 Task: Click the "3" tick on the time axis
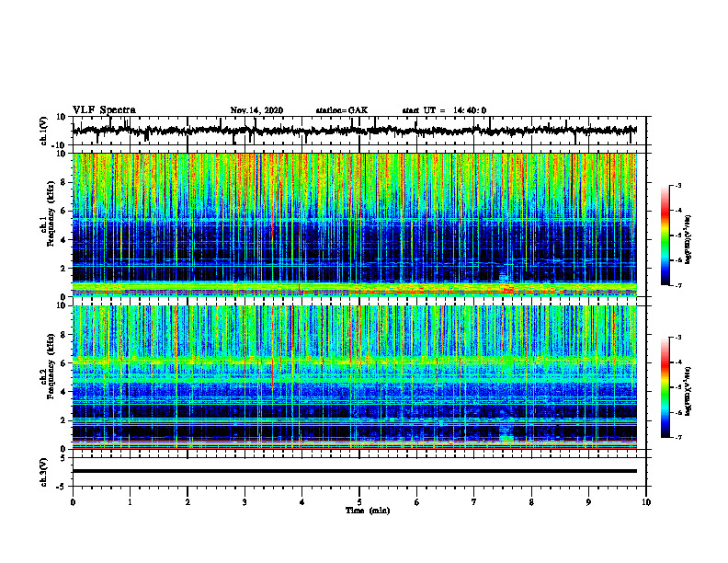245,502
